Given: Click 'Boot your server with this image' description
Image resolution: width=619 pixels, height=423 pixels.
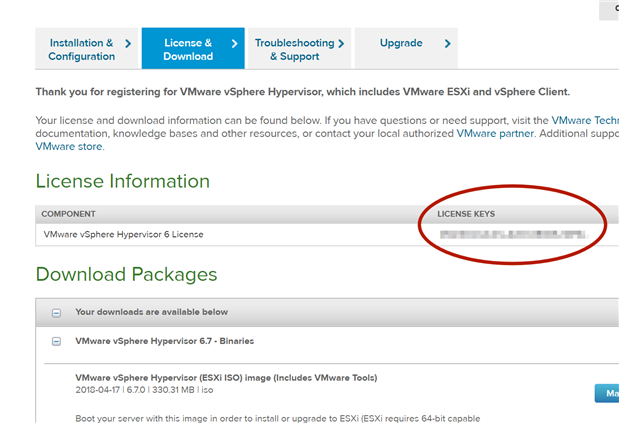Looking at the screenshot, I should click(278, 418).
